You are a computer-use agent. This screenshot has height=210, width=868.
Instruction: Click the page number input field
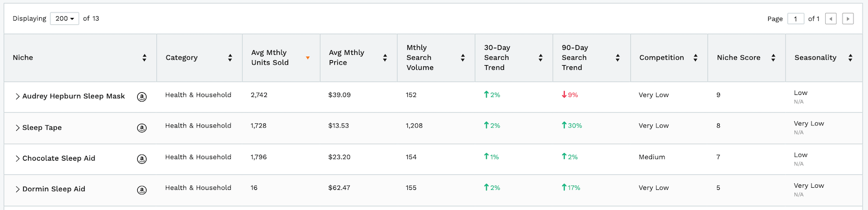[x=795, y=19]
